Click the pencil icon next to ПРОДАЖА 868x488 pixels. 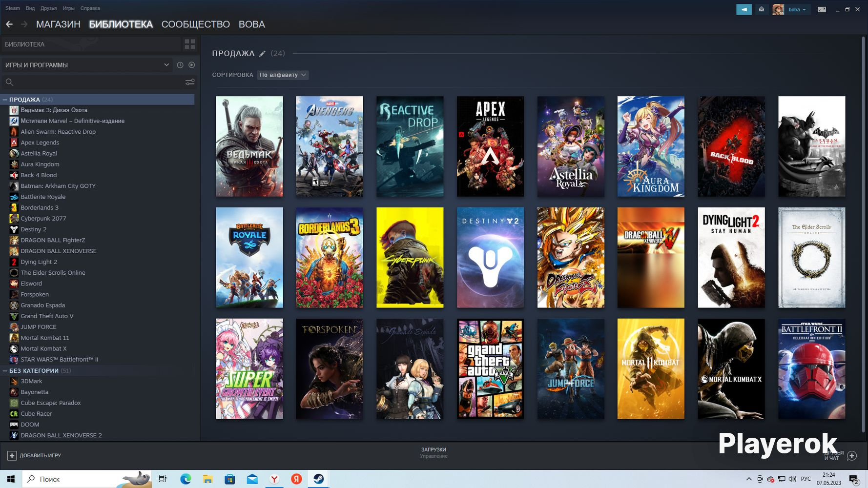[x=262, y=54]
